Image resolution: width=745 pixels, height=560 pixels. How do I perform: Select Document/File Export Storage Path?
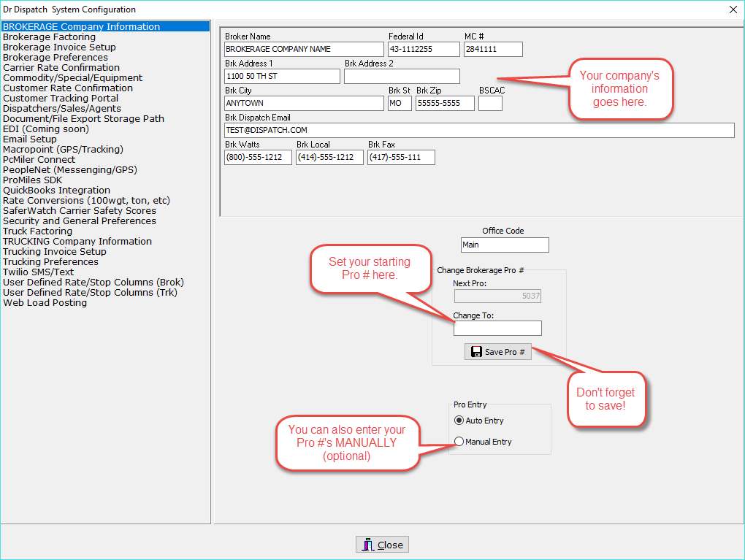tap(83, 119)
